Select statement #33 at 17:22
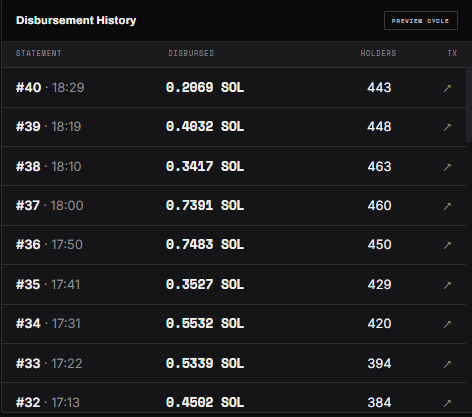The height and width of the screenshot is (417, 472). click(x=49, y=363)
